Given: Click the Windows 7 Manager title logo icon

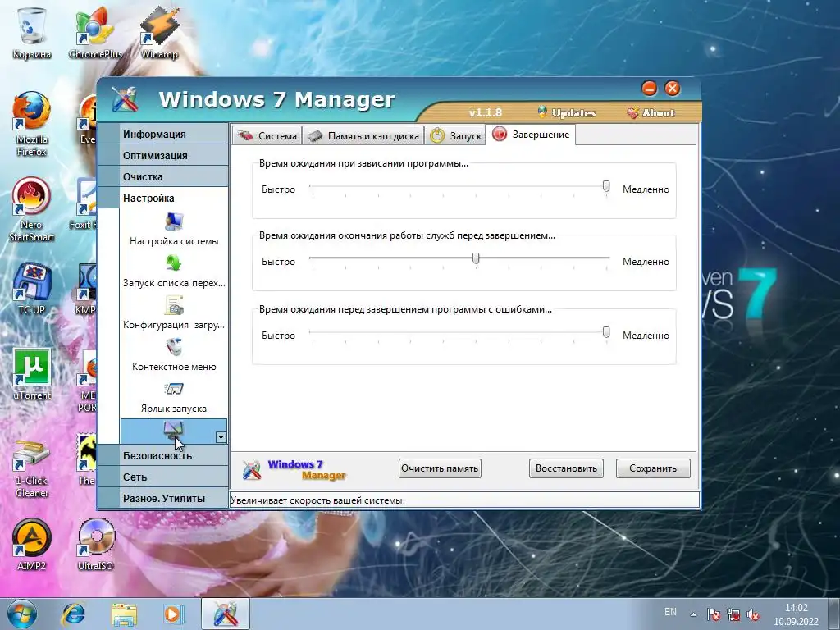Looking at the screenshot, I should (x=125, y=99).
